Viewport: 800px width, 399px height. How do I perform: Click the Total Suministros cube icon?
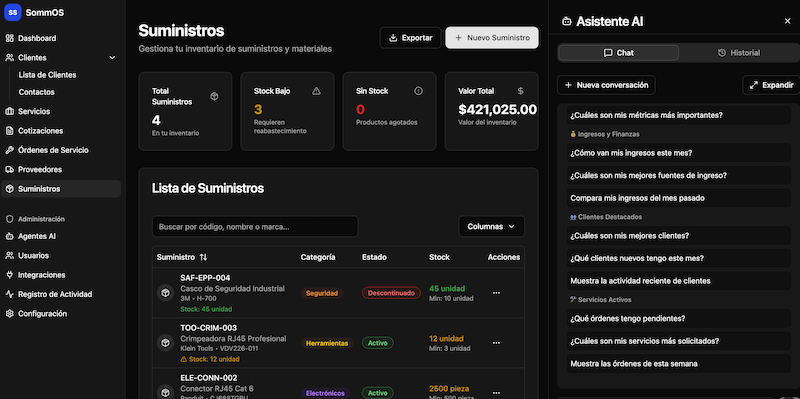pyautogui.click(x=214, y=96)
